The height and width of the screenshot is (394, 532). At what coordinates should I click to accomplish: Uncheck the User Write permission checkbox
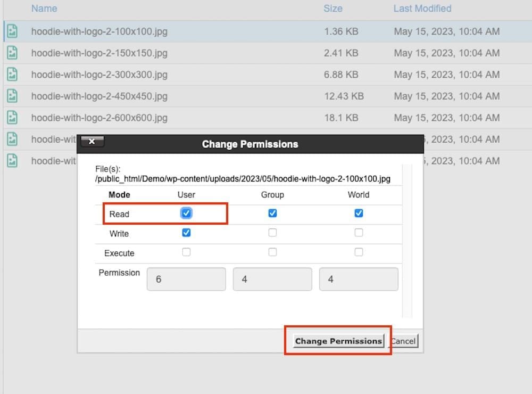(x=186, y=233)
